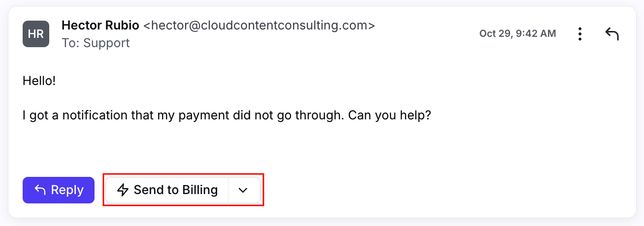Click the word 'Support' in the recipient line
Image resolution: width=644 pixels, height=226 pixels.
pyautogui.click(x=106, y=43)
